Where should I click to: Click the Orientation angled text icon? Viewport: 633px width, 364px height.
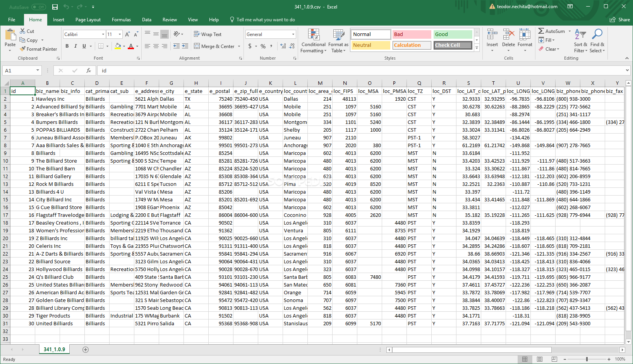pyautogui.click(x=177, y=34)
